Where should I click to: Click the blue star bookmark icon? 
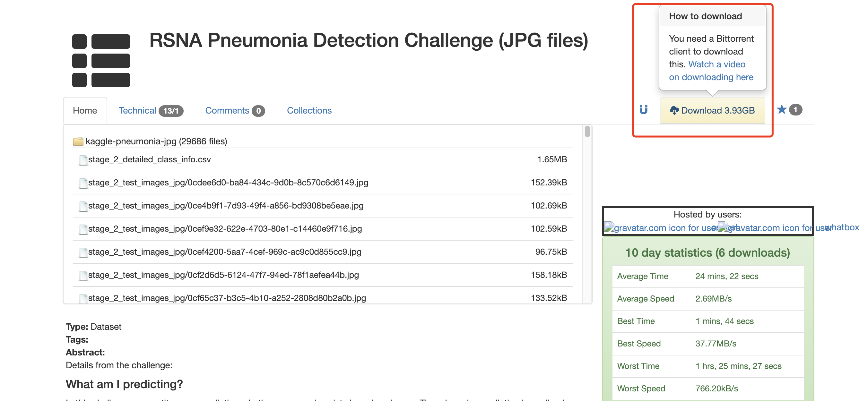781,109
